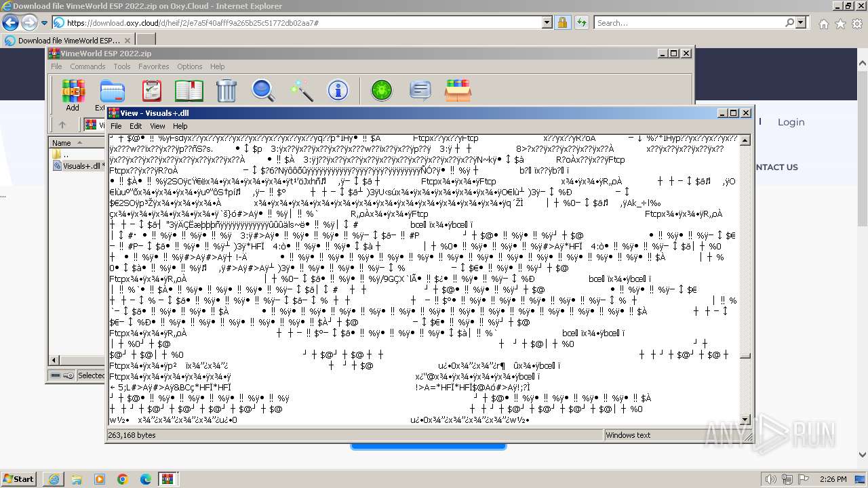Click the '263,168 bytes' status text
Screen dimensions: 868x488
click(132, 435)
